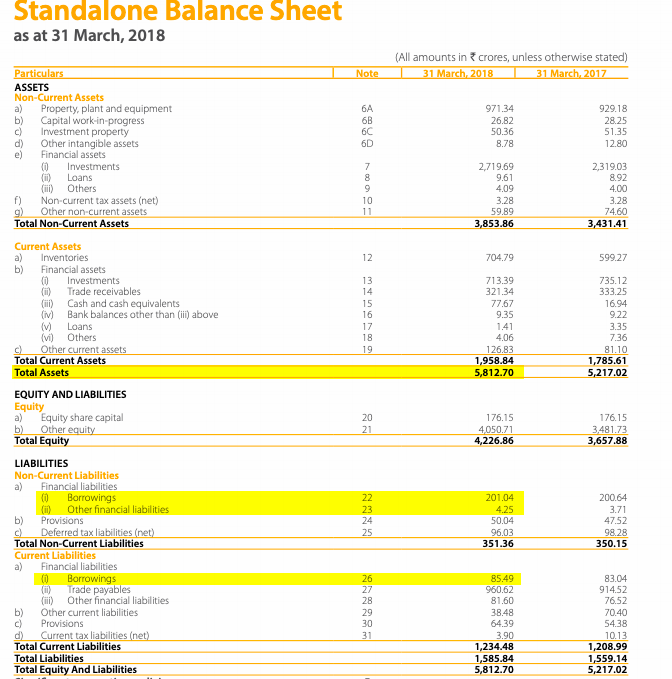The height and width of the screenshot is (679, 672).
Task: Click the 3,657.88 total equity 2017 value
Action: tap(607, 440)
